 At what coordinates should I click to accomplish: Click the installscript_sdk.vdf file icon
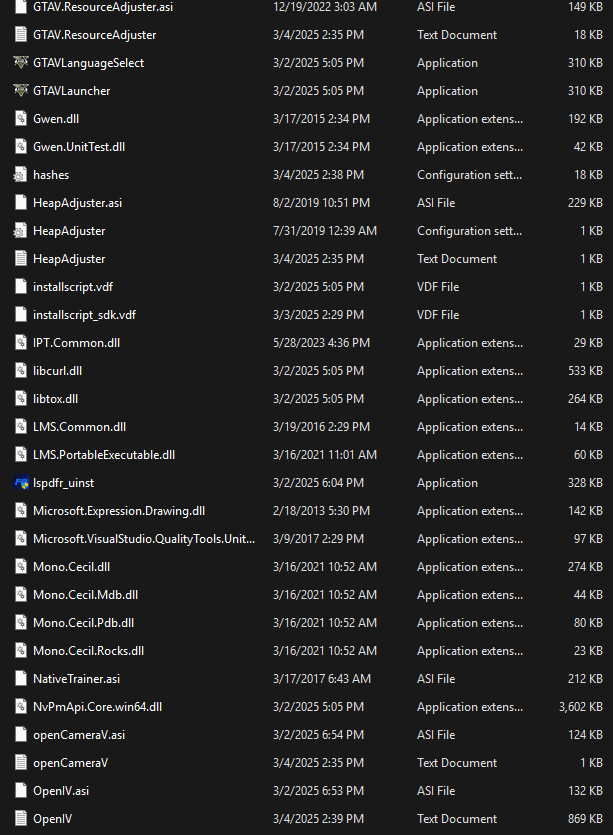21,315
